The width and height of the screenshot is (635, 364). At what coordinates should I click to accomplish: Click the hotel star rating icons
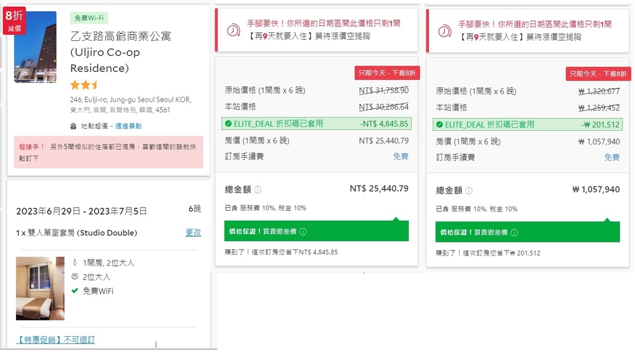pos(84,85)
